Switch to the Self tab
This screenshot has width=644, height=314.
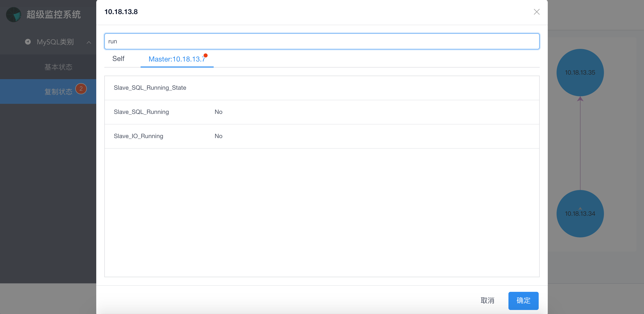[x=118, y=59]
